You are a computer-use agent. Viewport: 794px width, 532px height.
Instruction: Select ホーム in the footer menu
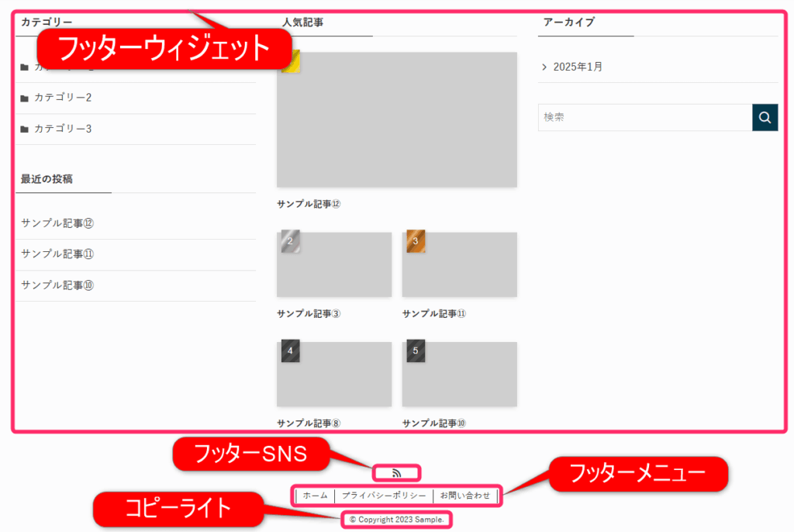coord(315,496)
